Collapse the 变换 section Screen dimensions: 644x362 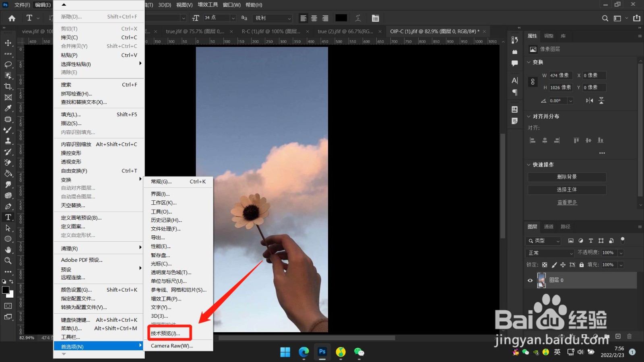pos(529,62)
